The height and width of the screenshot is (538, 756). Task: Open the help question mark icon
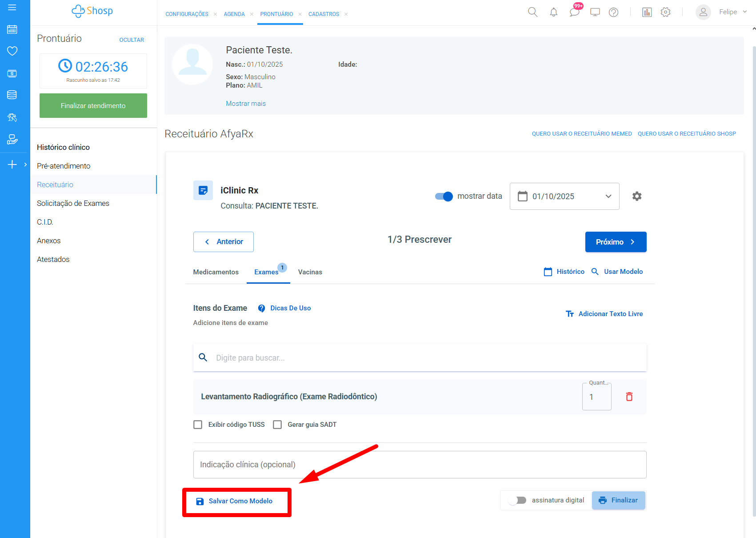point(613,12)
